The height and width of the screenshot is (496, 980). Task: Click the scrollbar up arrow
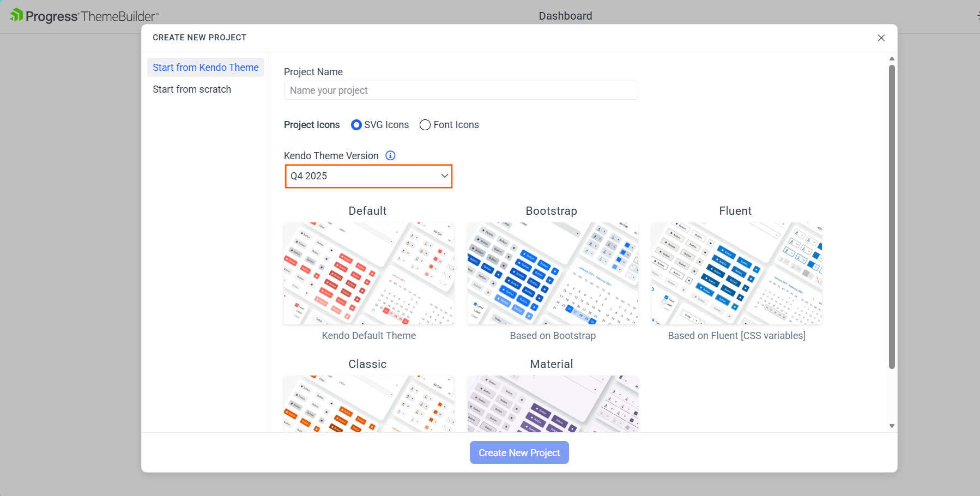[892, 58]
